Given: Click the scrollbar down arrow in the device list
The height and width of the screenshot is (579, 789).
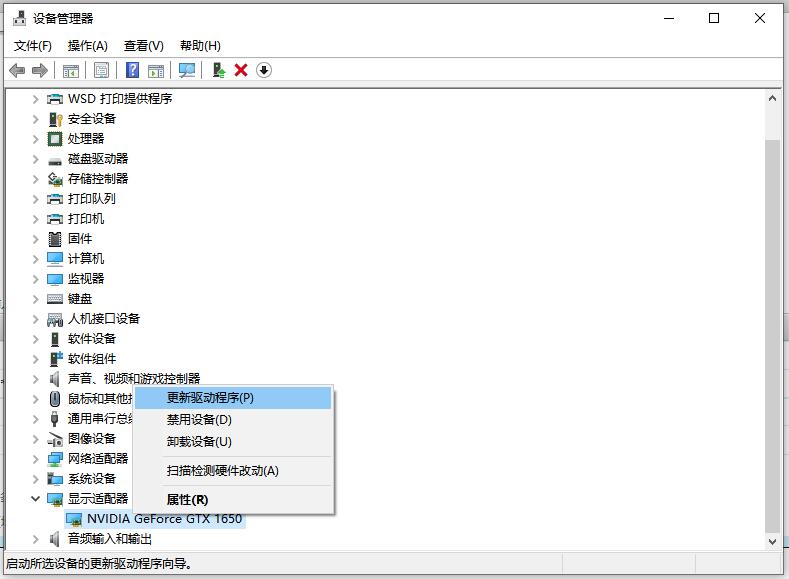Looking at the screenshot, I should (772, 541).
